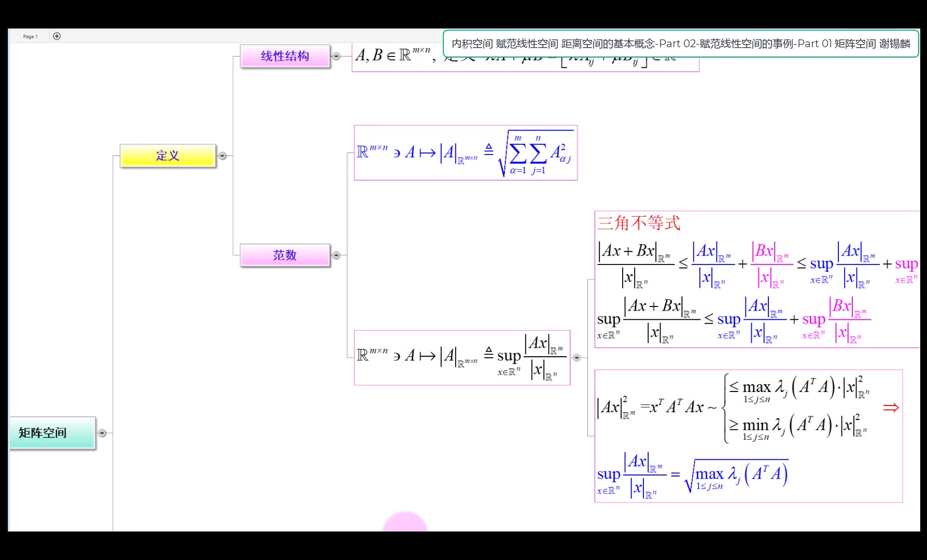This screenshot has width=927, height=560.
Task: Select the yellow 定义 node
Action: [x=167, y=156]
